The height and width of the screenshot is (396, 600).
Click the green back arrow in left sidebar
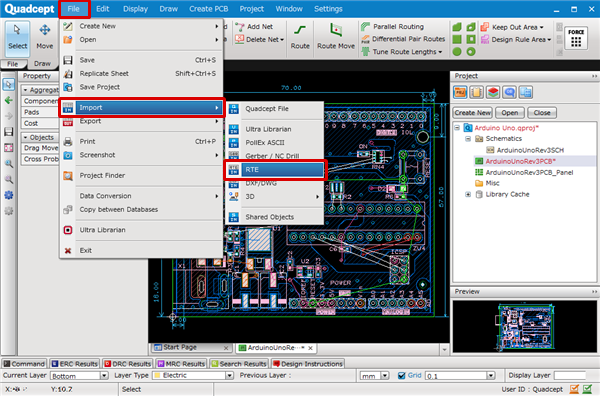click(8, 100)
